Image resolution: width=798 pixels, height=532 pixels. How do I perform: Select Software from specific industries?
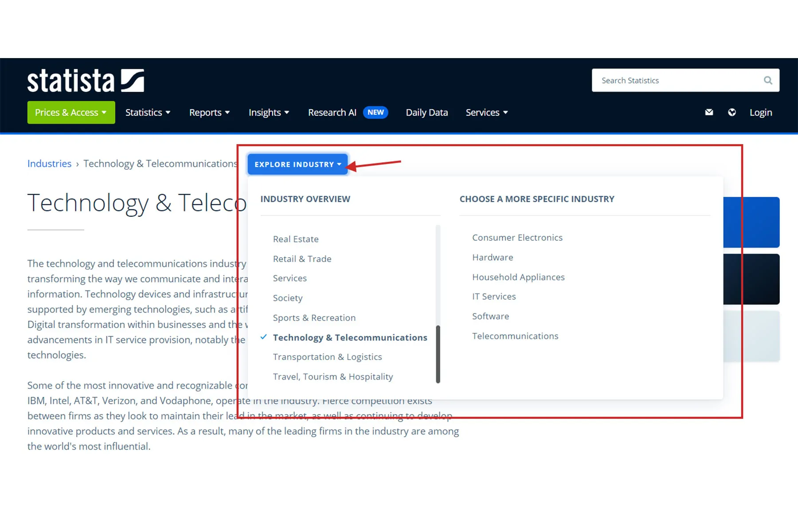click(x=490, y=316)
